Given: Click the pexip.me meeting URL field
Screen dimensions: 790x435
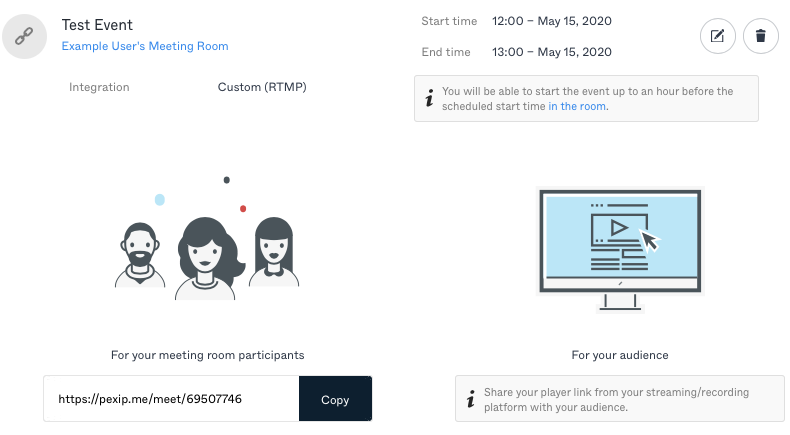Looking at the screenshot, I should point(170,399).
